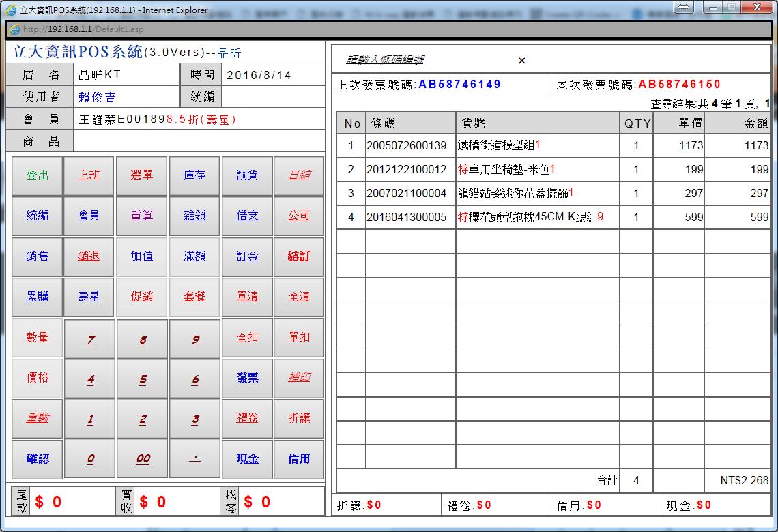Select the 促銷 promotion button
The height and width of the screenshot is (532, 778).
(x=142, y=297)
